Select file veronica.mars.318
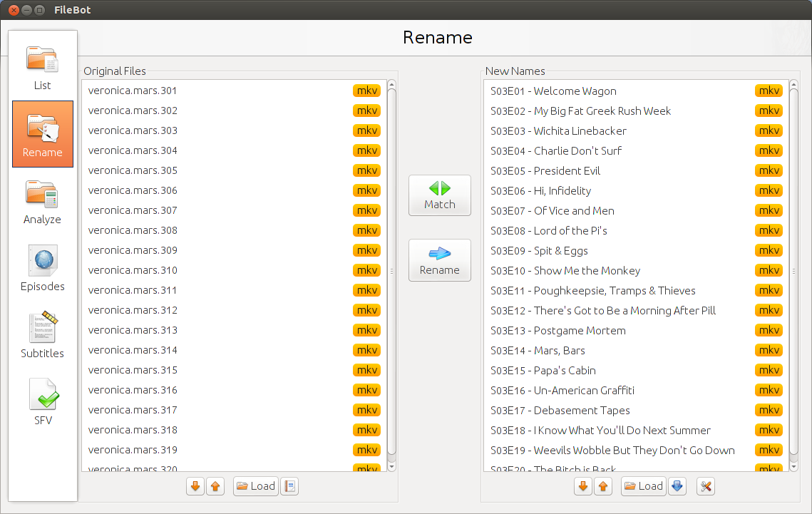Viewport: 812px width, 514px height. pos(234,430)
